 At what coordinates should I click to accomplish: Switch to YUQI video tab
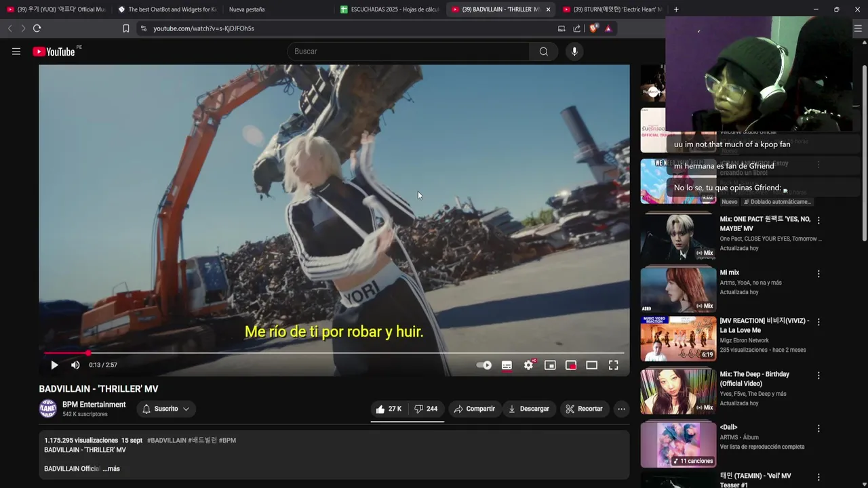[x=56, y=9]
